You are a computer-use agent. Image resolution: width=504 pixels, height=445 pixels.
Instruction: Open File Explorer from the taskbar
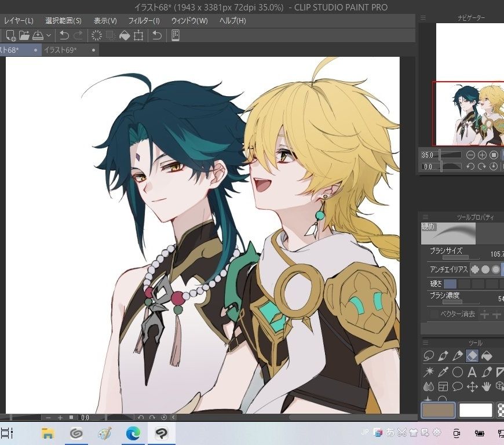pyautogui.click(x=48, y=433)
